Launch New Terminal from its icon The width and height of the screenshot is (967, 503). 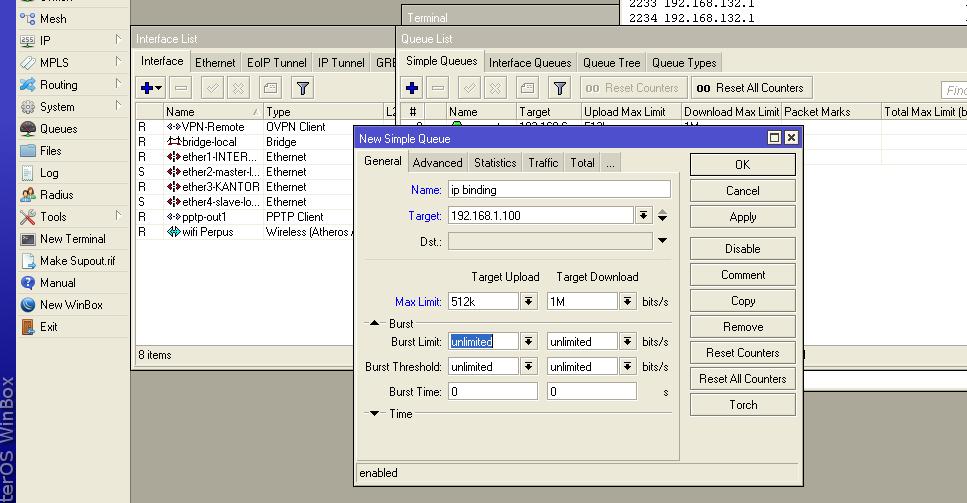click(x=28, y=239)
